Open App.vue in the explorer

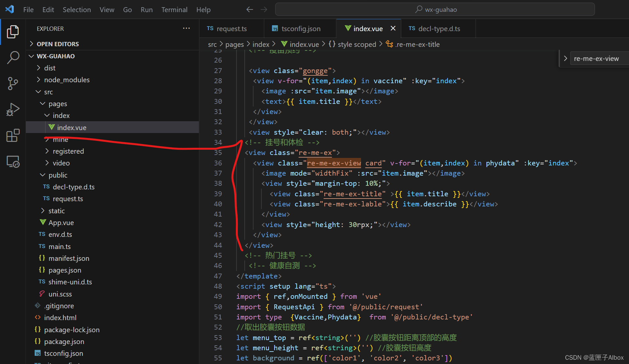point(61,223)
